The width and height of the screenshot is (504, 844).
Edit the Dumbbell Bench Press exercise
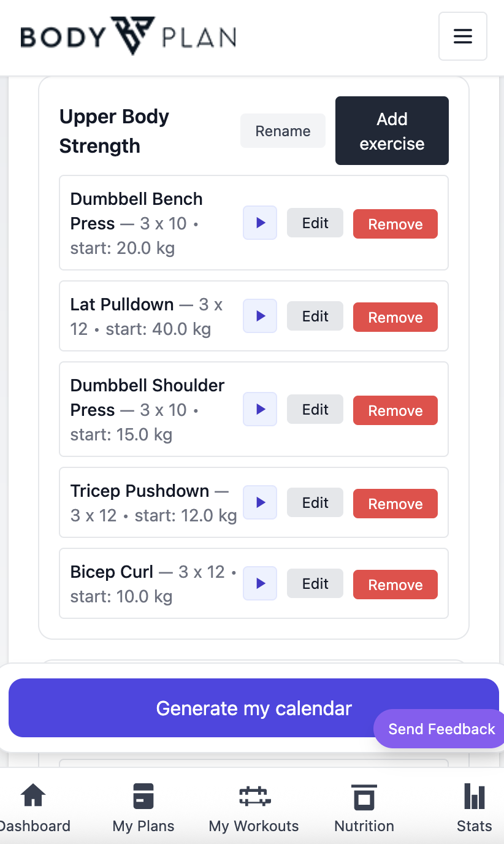tap(315, 223)
